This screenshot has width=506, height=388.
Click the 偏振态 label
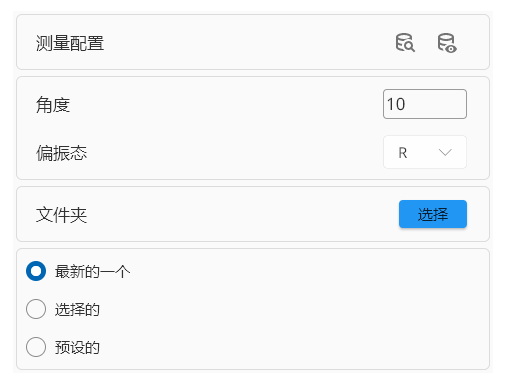coord(61,153)
